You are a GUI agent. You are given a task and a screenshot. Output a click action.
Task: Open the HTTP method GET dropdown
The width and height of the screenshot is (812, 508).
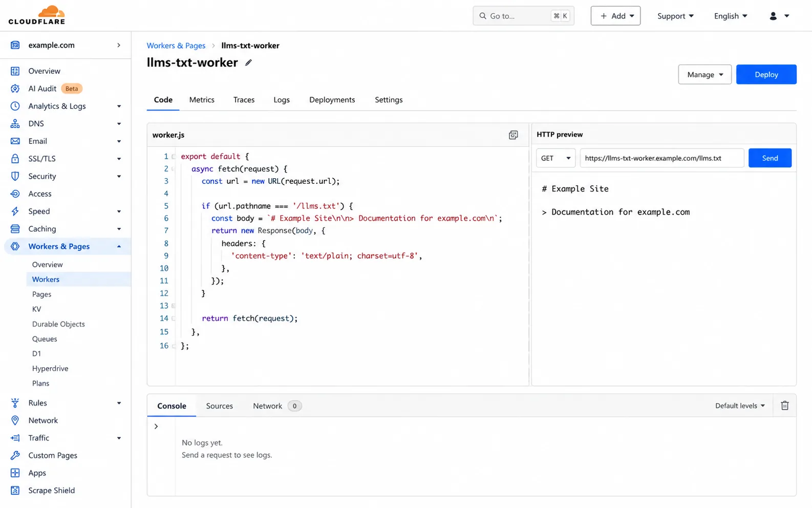tap(555, 158)
